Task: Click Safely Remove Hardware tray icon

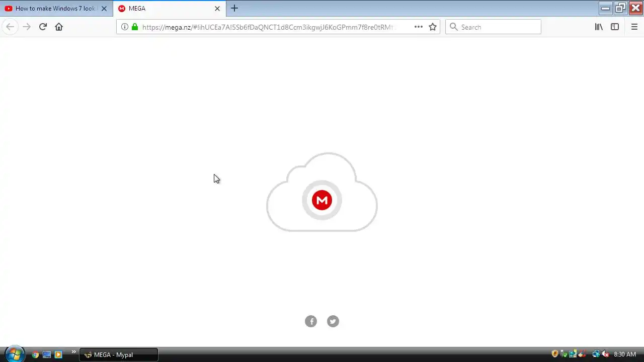Action: [x=564, y=354]
